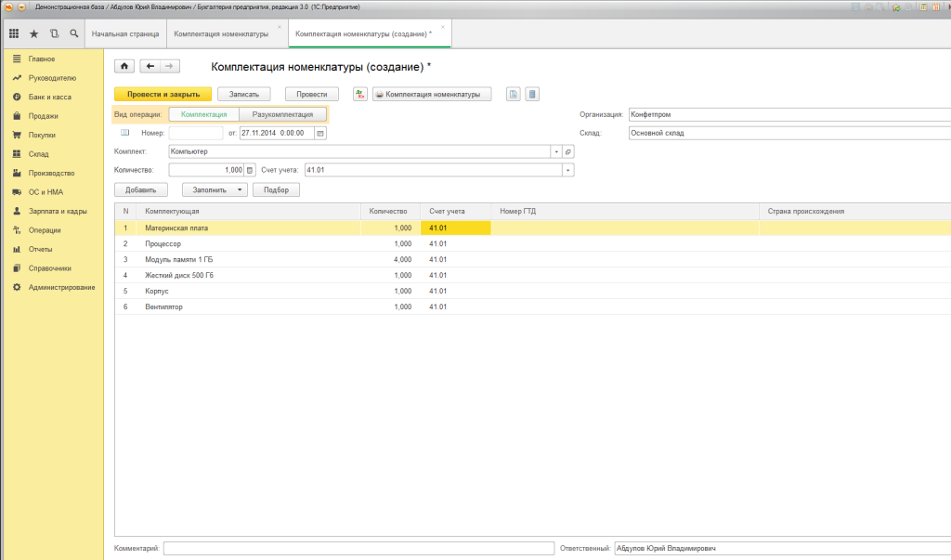The width and height of the screenshot is (951, 560).
Task: Open the history icon in top panel
Action: click(x=54, y=34)
